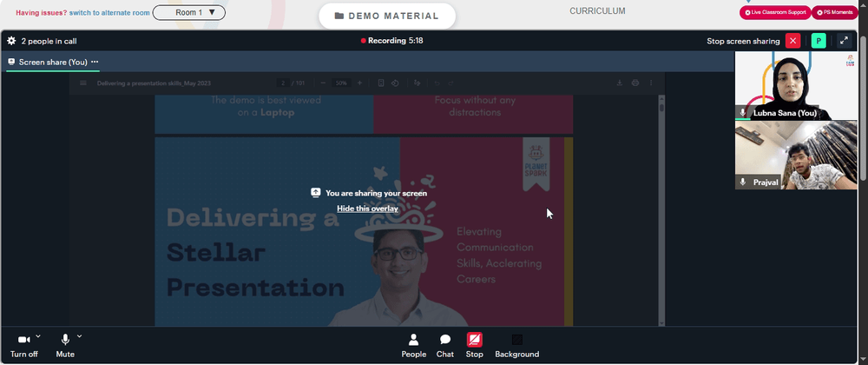Screen dimensions: 868x365
Task: Click Hide this overlay link
Action: click(367, 209)
